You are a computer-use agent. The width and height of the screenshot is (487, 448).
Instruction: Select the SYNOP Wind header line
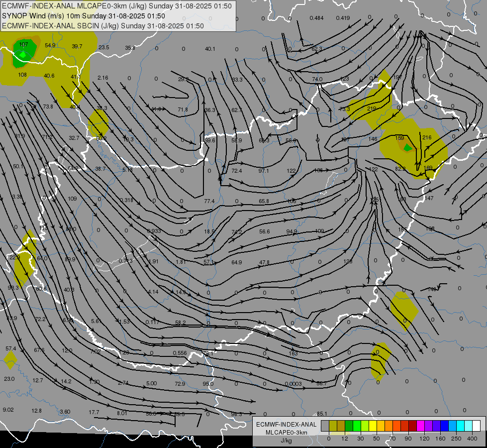(83, 16)
